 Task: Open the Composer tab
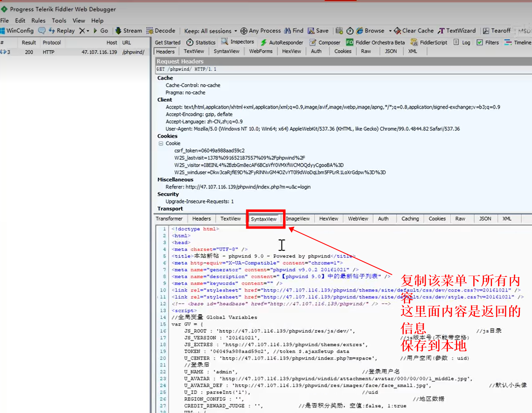[x=325, y=42]
